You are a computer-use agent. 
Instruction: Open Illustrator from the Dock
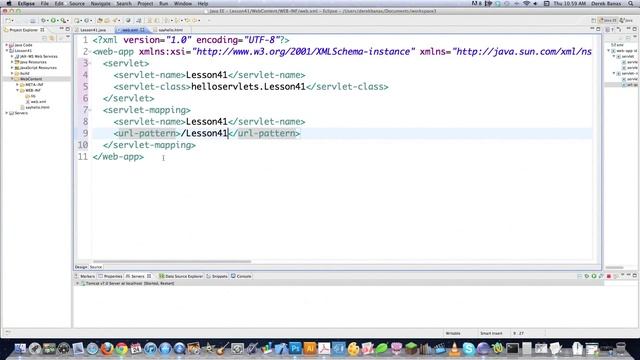(x=309, y=349)
